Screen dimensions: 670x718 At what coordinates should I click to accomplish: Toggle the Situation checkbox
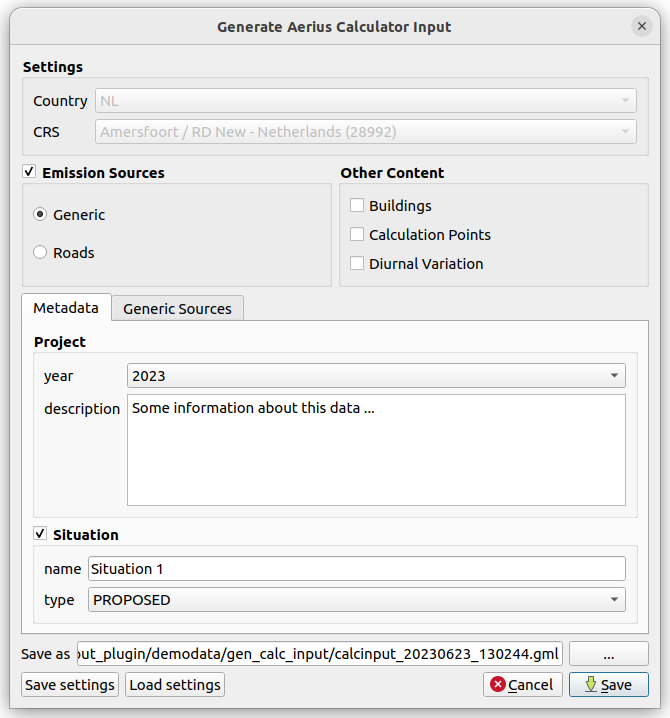click(x=40, y=535)
